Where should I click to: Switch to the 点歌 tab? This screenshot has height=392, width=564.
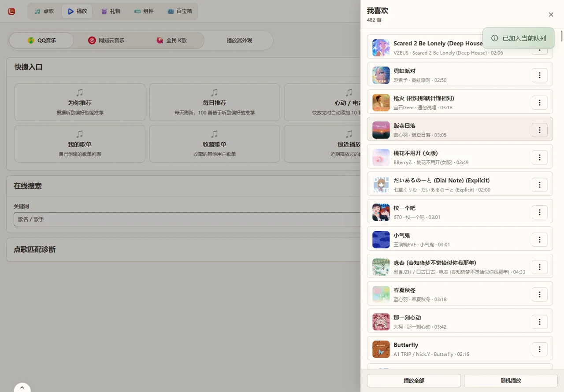(x=45, y=11)
